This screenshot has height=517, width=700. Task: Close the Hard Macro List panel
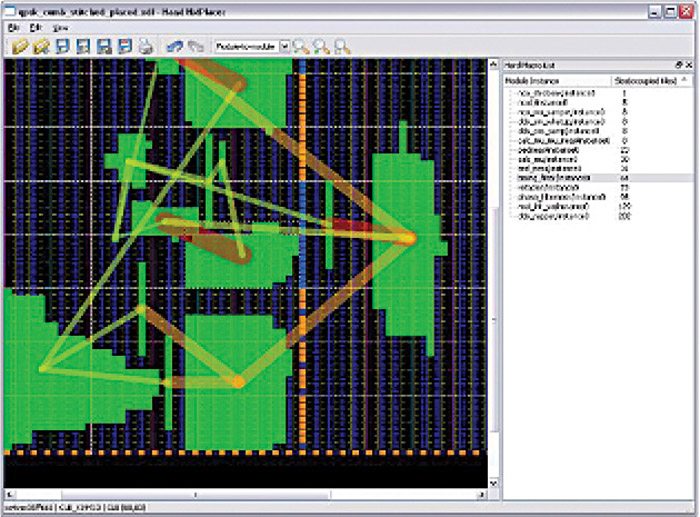pos(688,65)
